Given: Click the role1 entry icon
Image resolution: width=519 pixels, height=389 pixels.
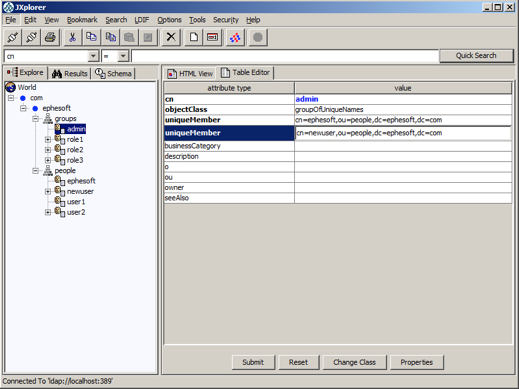Looking at the screenshot, I should tap(60, 139).
